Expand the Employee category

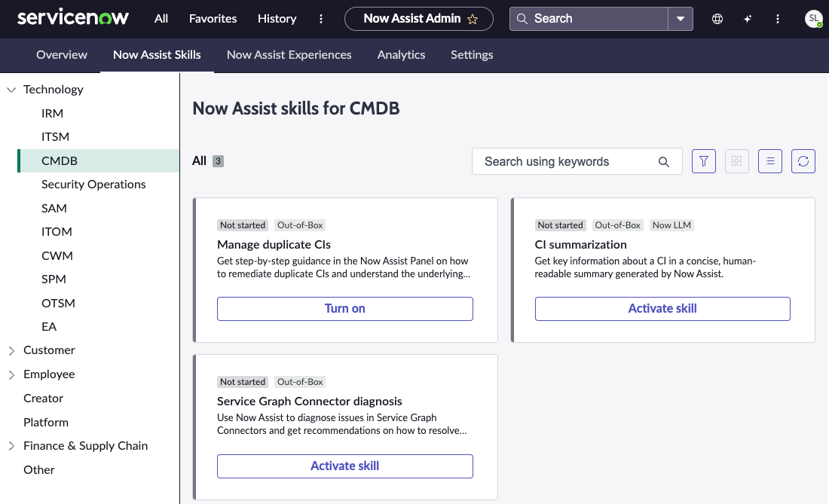click(11, 374)
